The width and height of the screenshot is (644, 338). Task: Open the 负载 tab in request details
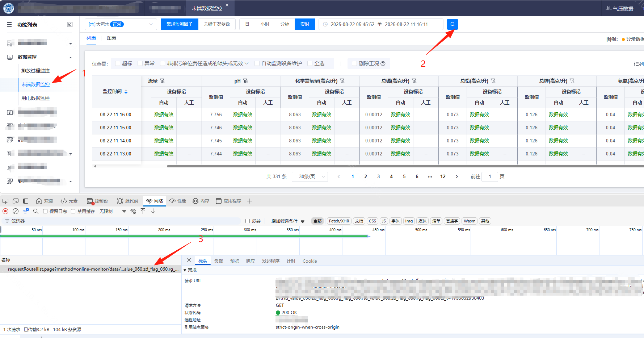pos(219,261)
